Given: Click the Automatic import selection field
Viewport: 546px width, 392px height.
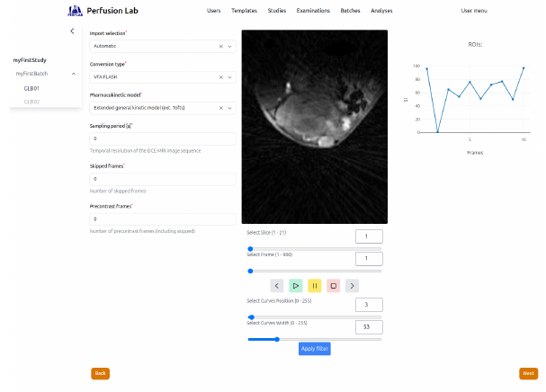Looking at the screenshot, I should 163,46.
